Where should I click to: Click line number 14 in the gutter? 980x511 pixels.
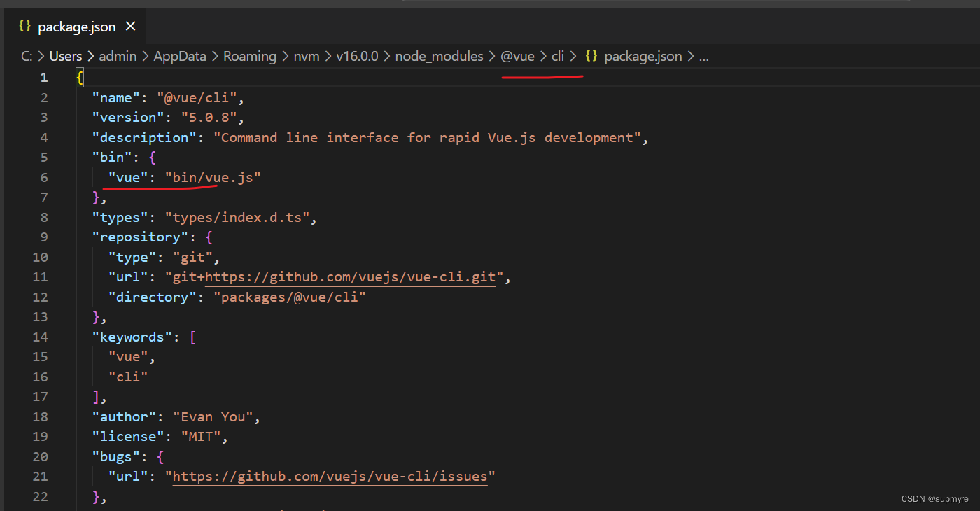tap(41, 337)
